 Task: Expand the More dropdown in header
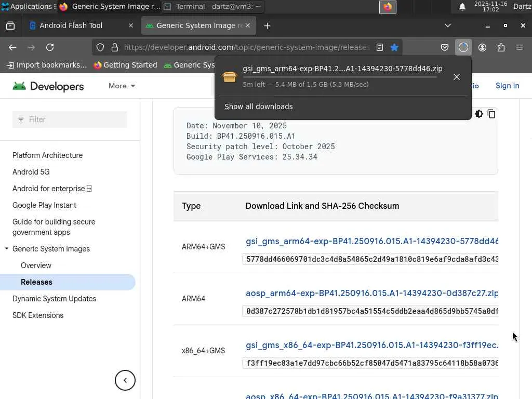pyautogui.click(x=122, y=86)
